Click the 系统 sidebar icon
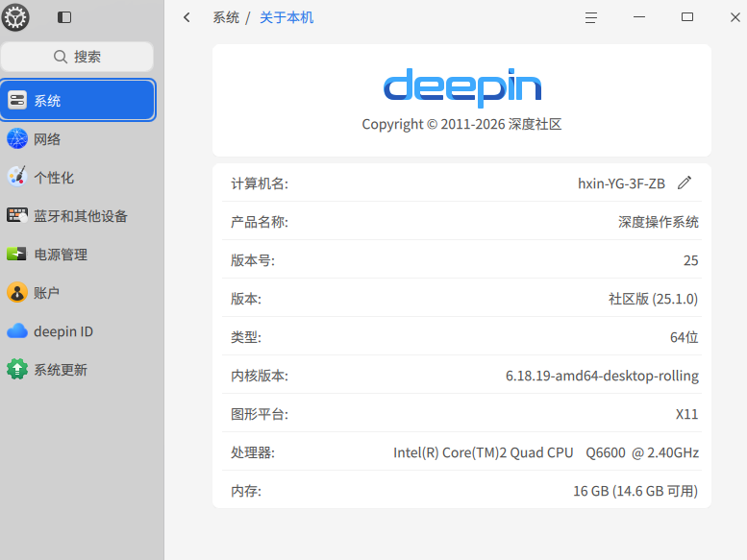The image size is (747, 560). click(x=17, y=101)
